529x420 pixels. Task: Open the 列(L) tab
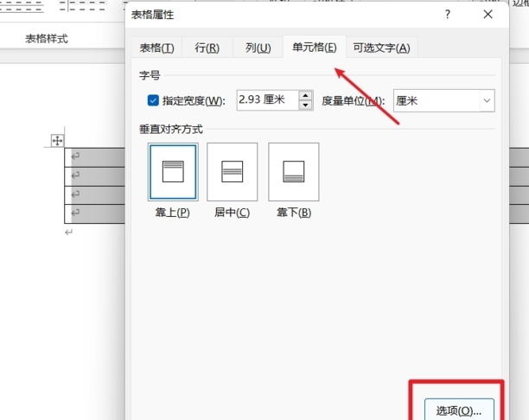coord(258,48)
